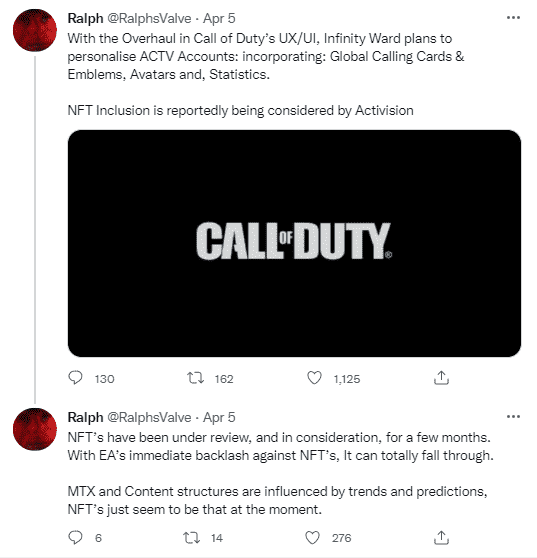Reply to the first tweet about UX/UI overhaul
This screenshot has height=558, width=537.
(x=75, y=378)
